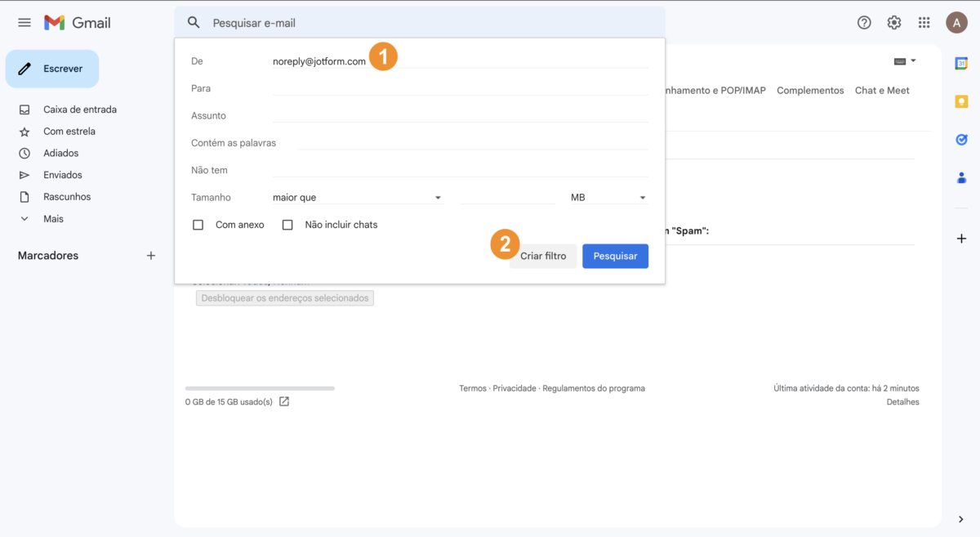Open Google Calendar side panel
The height and width of the screenshot is (537, 980).
tap(961, 64)
